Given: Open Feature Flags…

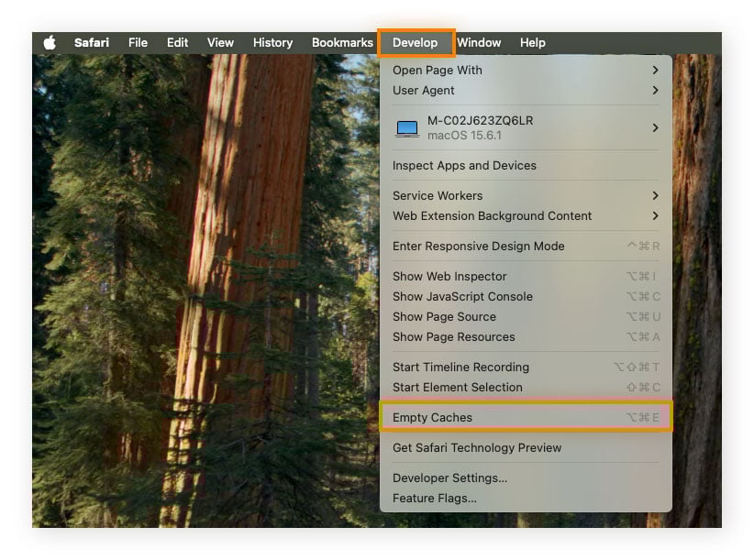Looking at the screenshot, I should (434, 498).
